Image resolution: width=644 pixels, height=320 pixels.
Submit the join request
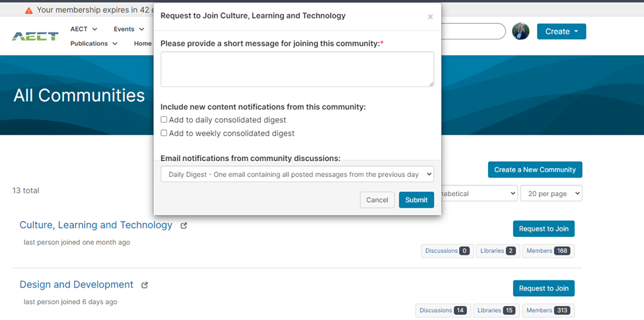point(416,200)
